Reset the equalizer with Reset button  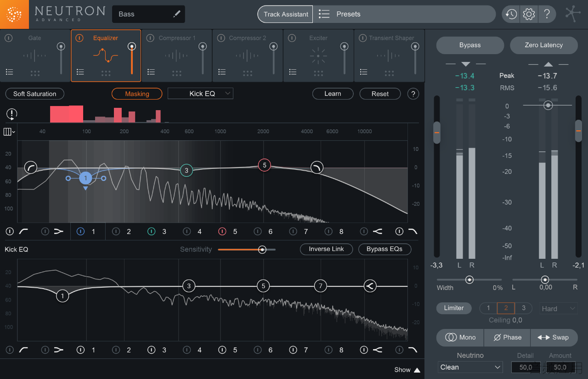[x=380, y=94]
